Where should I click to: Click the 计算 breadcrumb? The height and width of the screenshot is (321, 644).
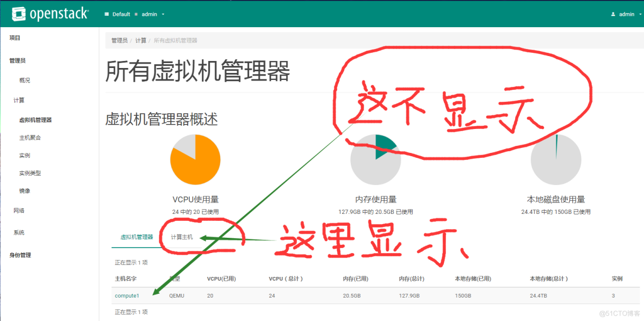coord(140,40)
